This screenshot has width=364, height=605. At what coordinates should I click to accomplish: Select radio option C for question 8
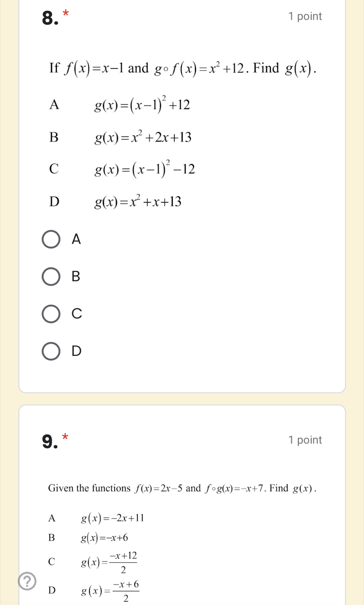point(51,314)
